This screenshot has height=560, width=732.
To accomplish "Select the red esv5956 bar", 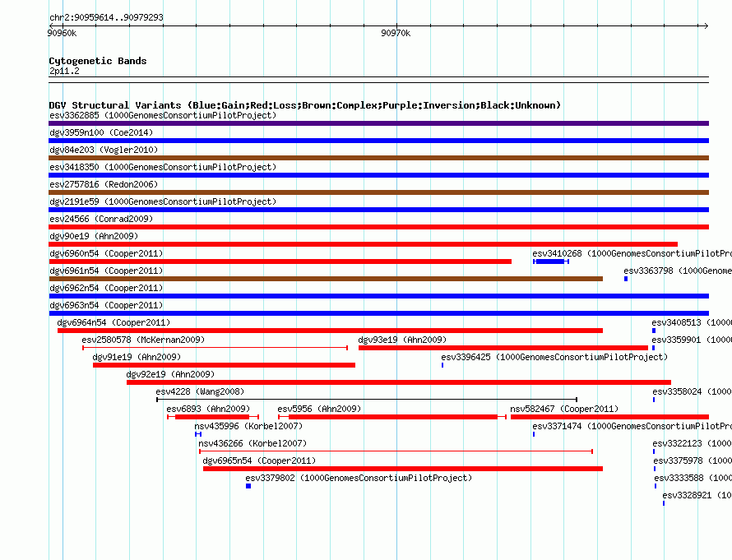I will [x=392, y=417].
